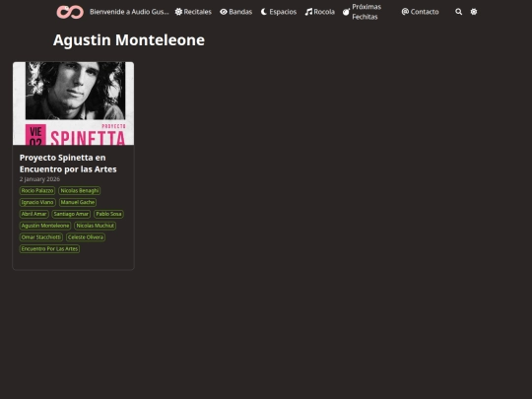This screenshot has width=532, height=399.
Task: Open the Recitales menu
Action: [x=193, y=12]
